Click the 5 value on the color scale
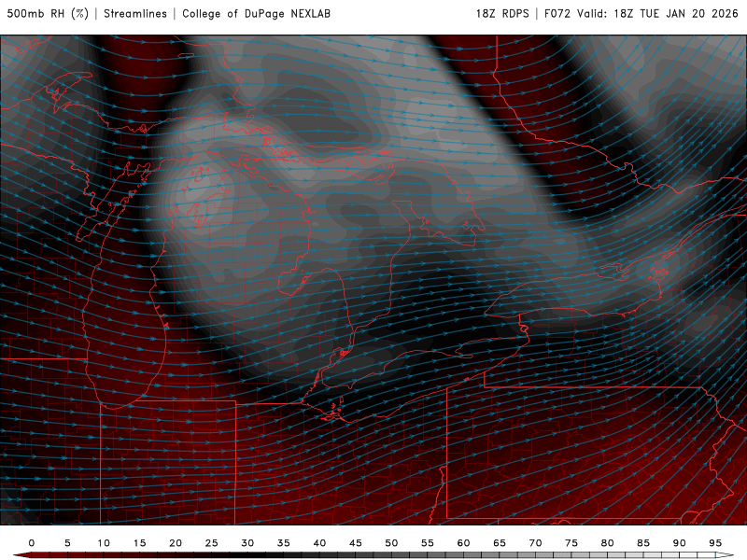Screen dimensions: 747x560 (x=67, y=543)
